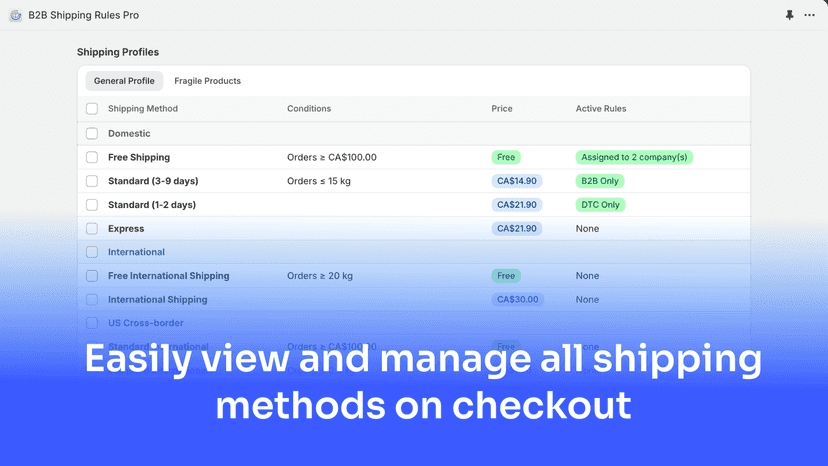828x466 pixels.
Task: Click the International group label
Action: point(136,252)
